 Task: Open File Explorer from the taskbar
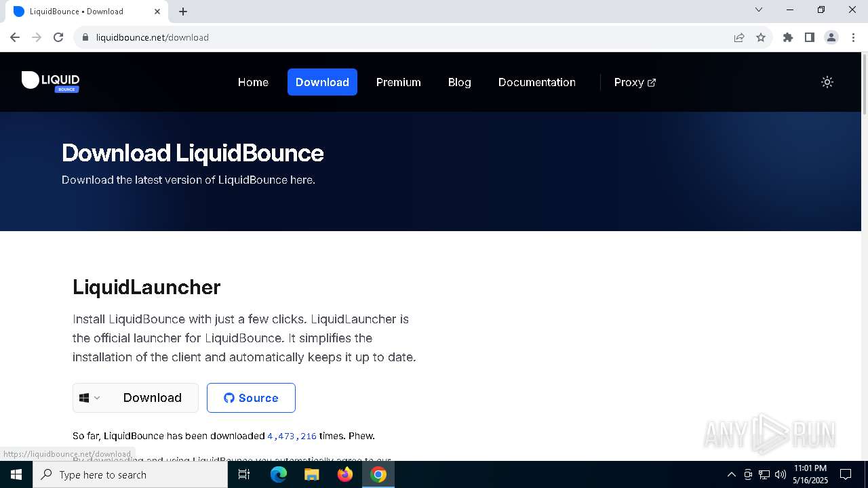(x=311, y=474)
